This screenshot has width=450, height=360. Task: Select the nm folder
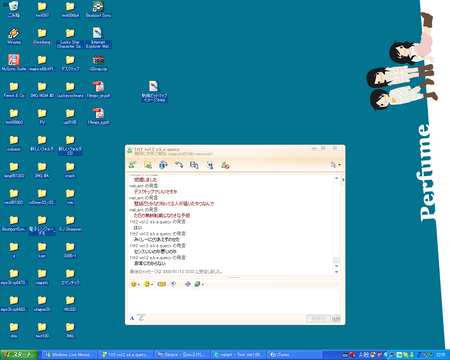70,196
